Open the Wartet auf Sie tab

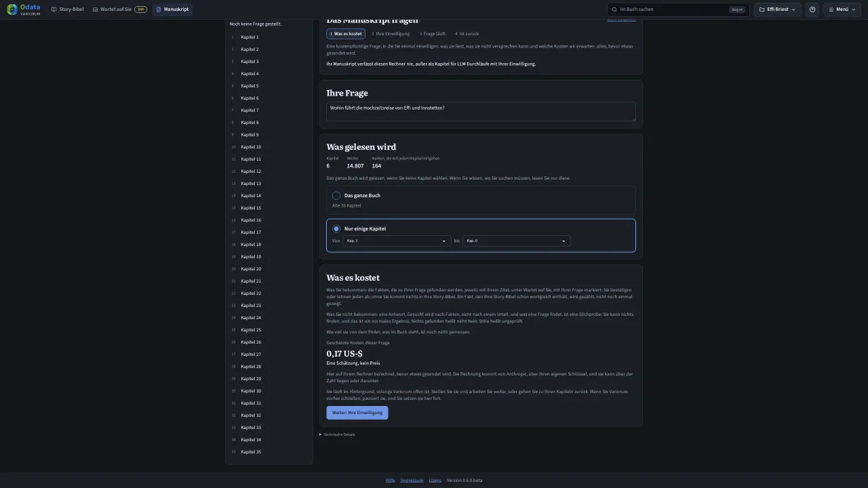[119, 9]
